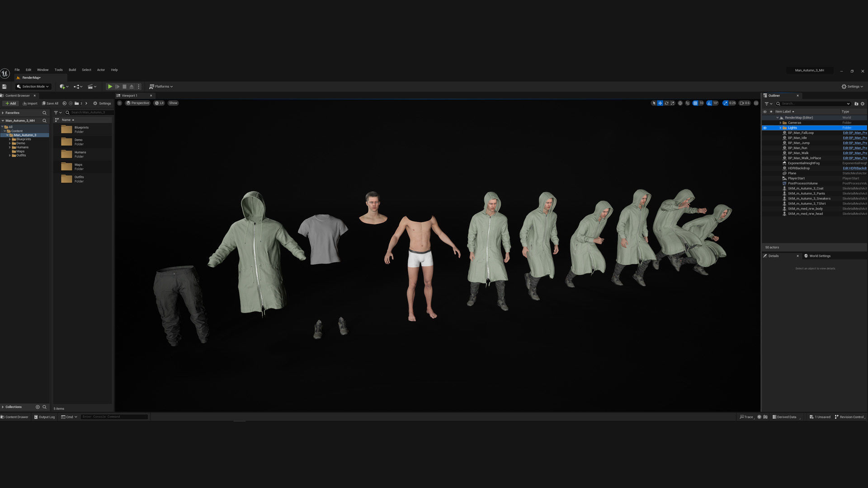Toggle grid snapping on or off
The width and height of the screenshot is (868, 488).
pyautogui.click(x=695, y=103)
